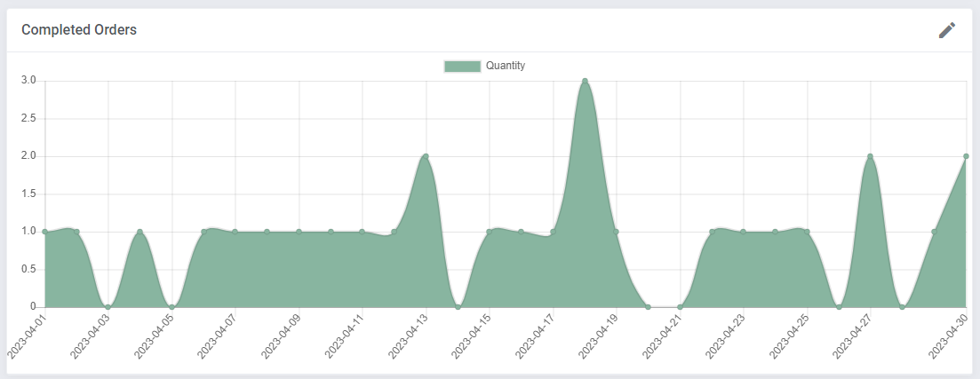
Task: Click the Completed Orders title
Action: pyautogui.click(x=79, y=29)
